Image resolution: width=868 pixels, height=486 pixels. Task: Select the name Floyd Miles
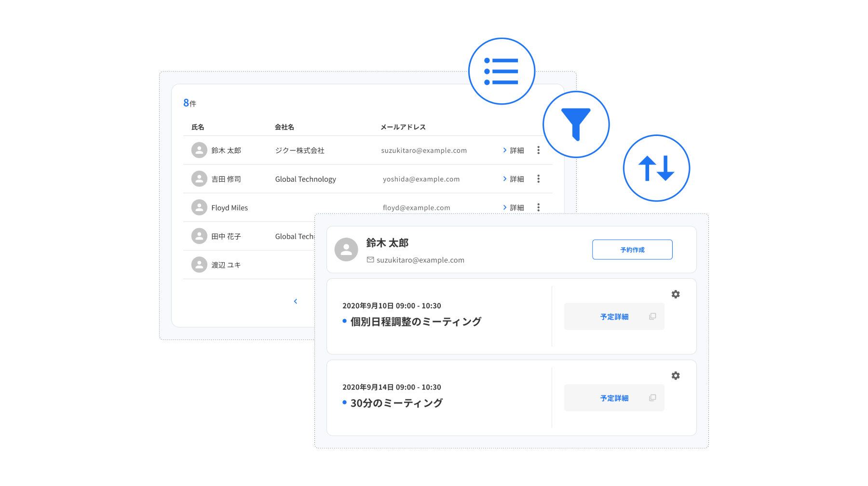pyautogui.click(x=230, y=208)
